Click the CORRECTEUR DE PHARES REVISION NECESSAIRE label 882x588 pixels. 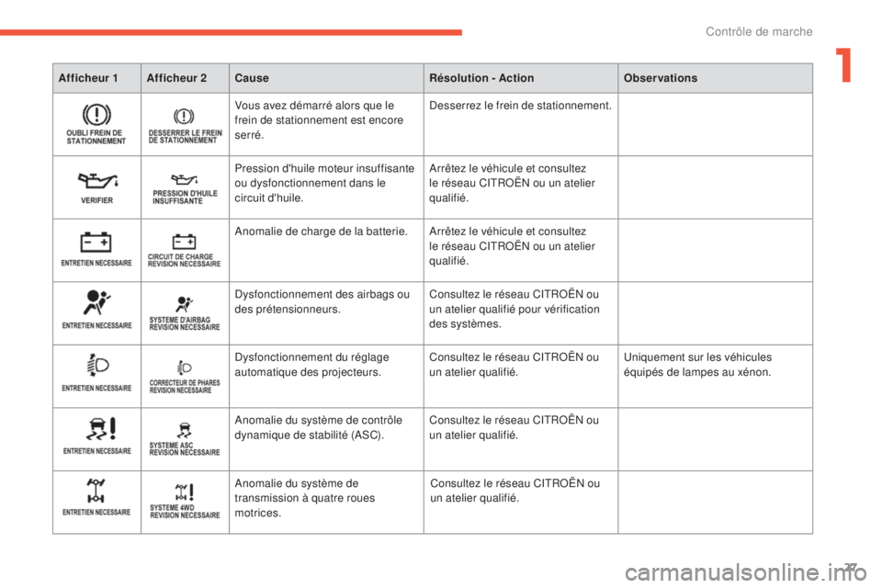185,386
